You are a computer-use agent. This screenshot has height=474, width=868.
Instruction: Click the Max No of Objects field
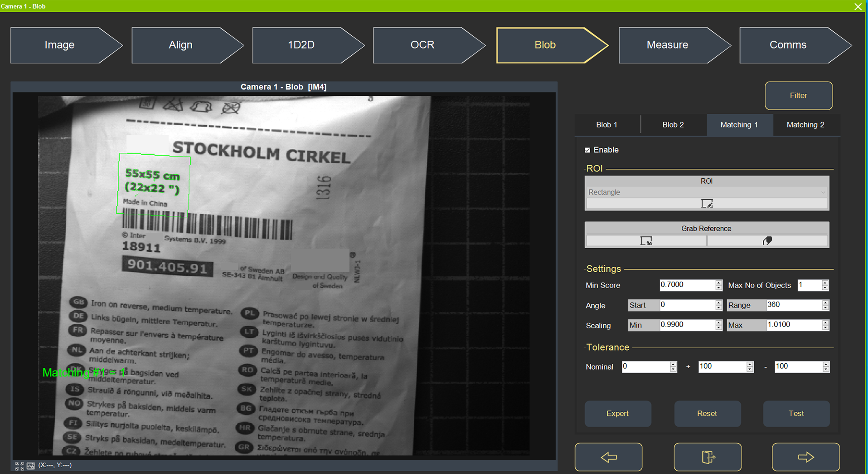tap(810, 285)
